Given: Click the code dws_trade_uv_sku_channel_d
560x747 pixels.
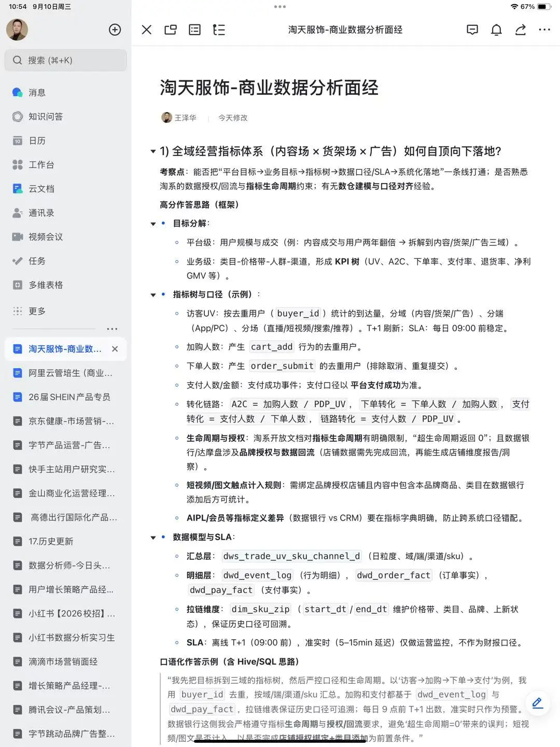Looking at the screenshot, I should (291, 556).
